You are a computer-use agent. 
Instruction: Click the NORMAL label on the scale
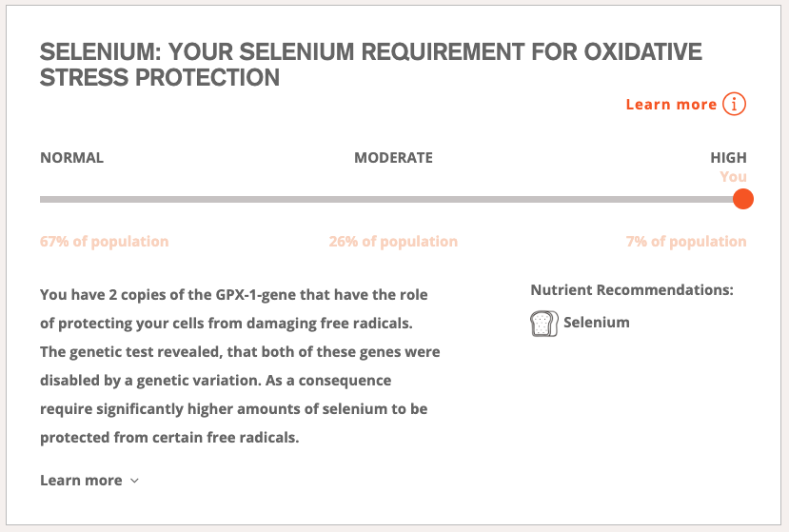tap(72, 158)
